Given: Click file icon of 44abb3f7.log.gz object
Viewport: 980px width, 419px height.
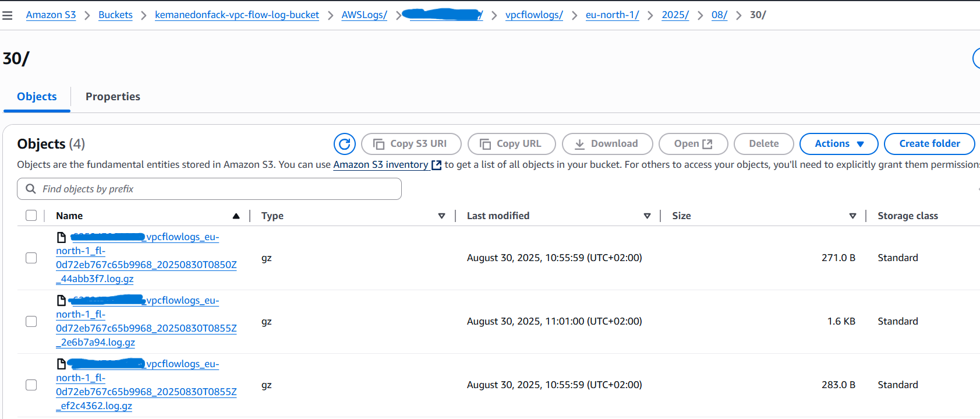Looking at the screenshot, I should coord(61,237).
